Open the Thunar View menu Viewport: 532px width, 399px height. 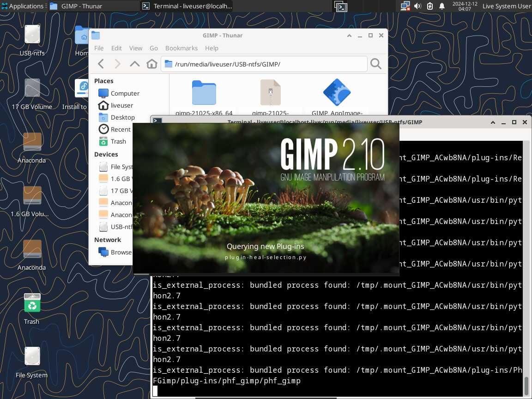pos(136,48)
